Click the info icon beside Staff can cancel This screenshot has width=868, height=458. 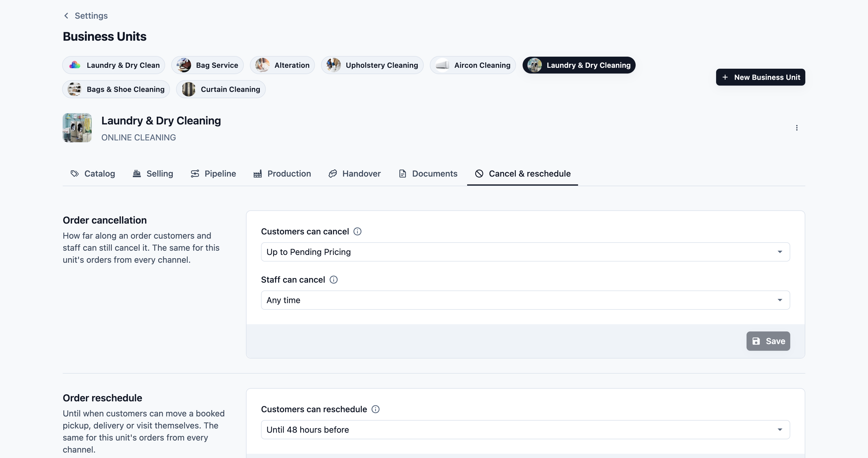pyautogui.click(x=334, y=280)
